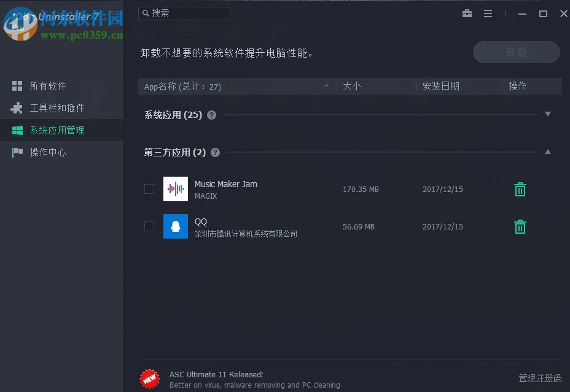The image size is (570, 392).
Task: Select the 工具栏和插件 sidebar icon
Action: click(x=15, y=107)
